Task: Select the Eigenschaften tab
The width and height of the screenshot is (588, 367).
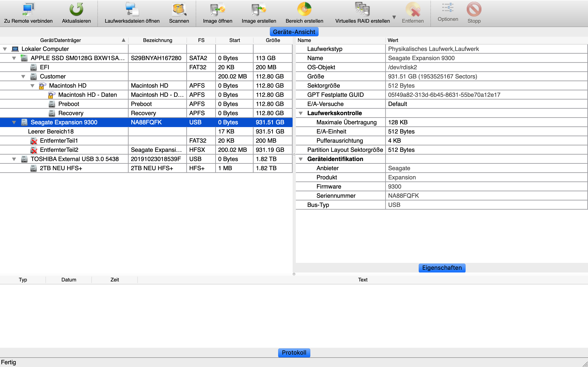Action: (x=442, y=268)
